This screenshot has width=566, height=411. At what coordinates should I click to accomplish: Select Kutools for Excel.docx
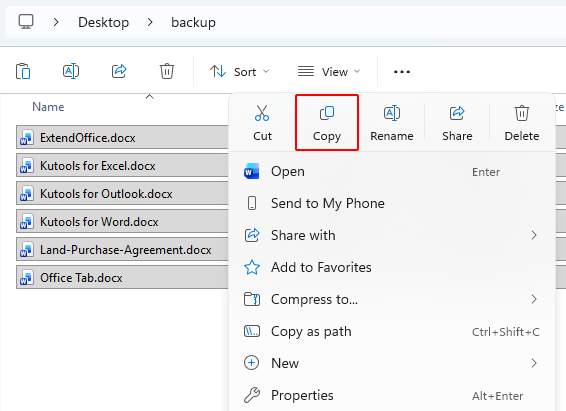122,165
